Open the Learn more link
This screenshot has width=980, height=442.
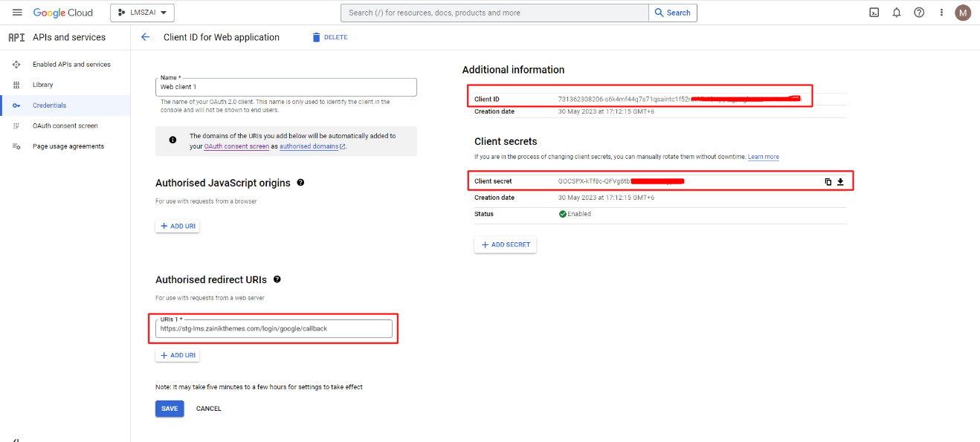764,157
